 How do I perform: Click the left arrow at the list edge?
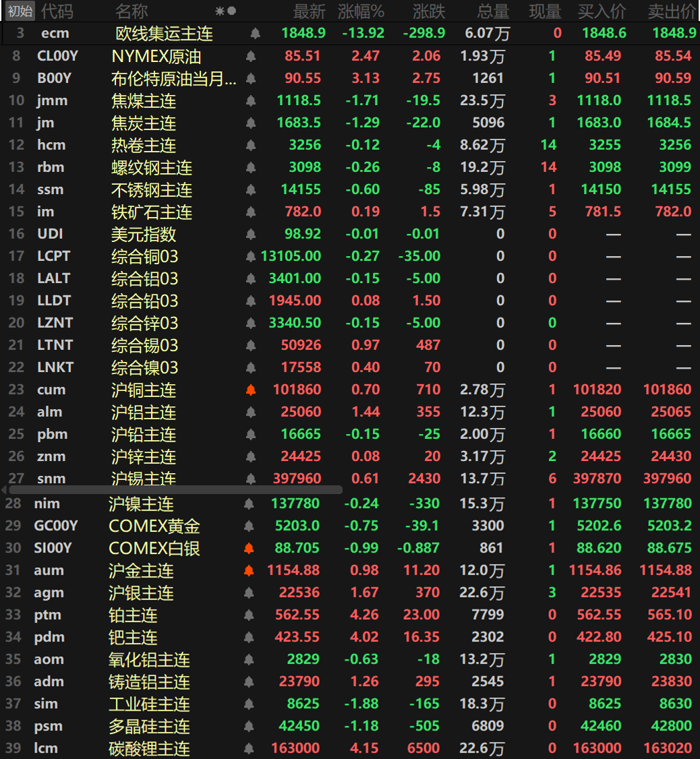pyautogui.click(x=4, y=491)
